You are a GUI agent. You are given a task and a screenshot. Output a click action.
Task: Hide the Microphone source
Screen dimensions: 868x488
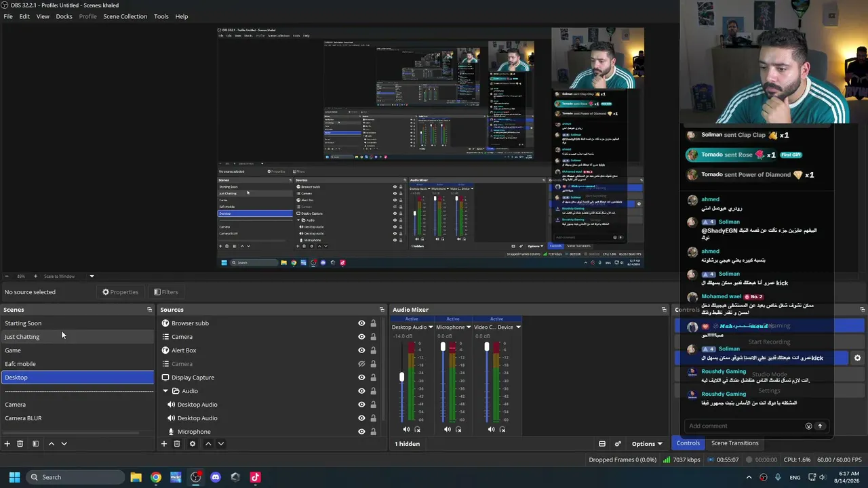point(361,432)
